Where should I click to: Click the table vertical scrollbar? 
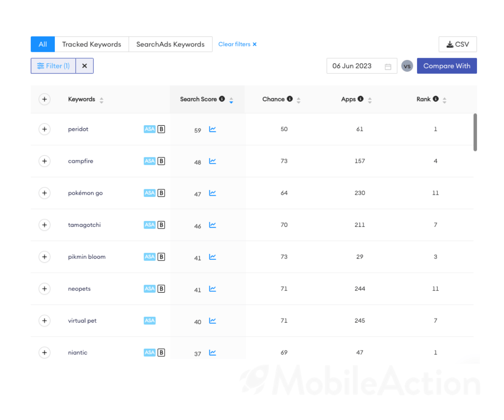click(475, 132)
